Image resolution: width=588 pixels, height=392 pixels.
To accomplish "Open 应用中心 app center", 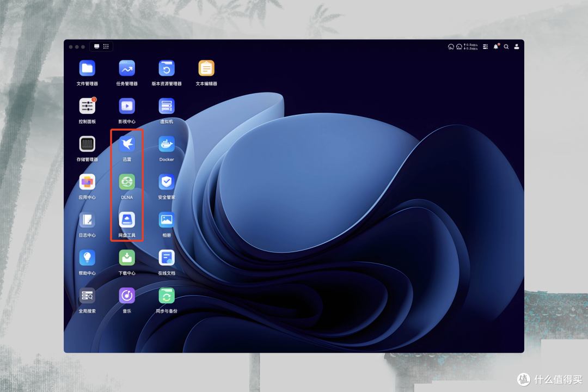I will click(87, 182).
